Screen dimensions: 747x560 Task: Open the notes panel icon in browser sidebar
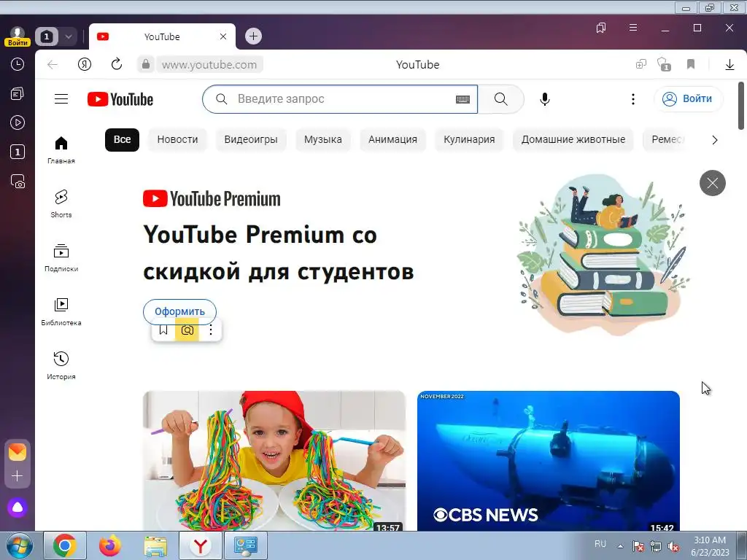pos(18,94)
